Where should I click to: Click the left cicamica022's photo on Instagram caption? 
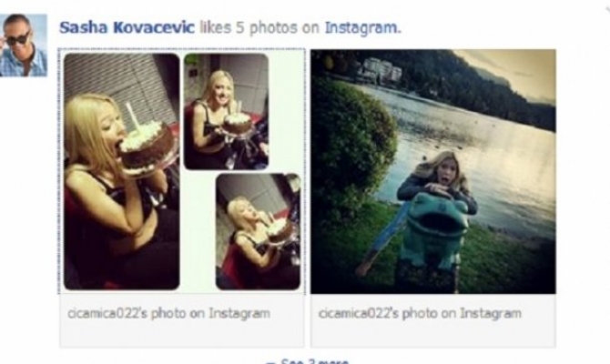168,313
